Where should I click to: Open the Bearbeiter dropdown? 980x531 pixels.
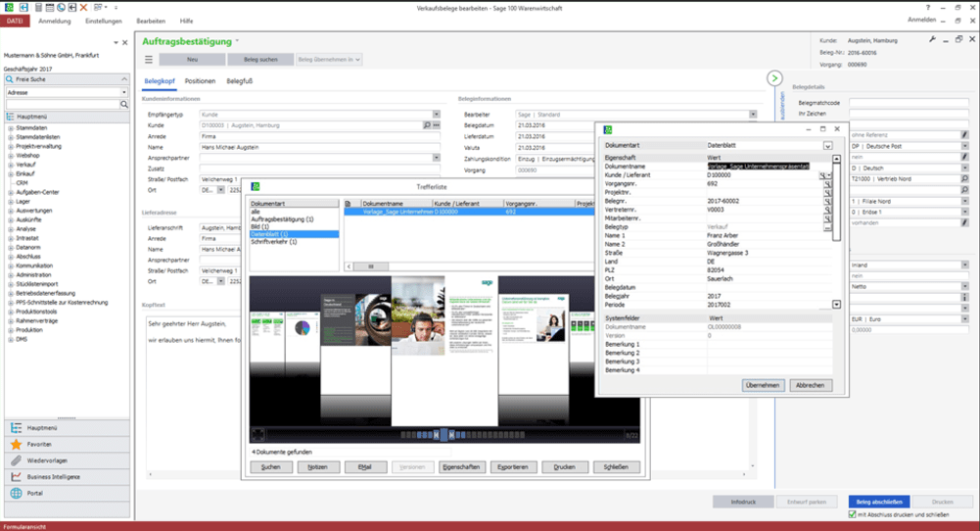753,115
